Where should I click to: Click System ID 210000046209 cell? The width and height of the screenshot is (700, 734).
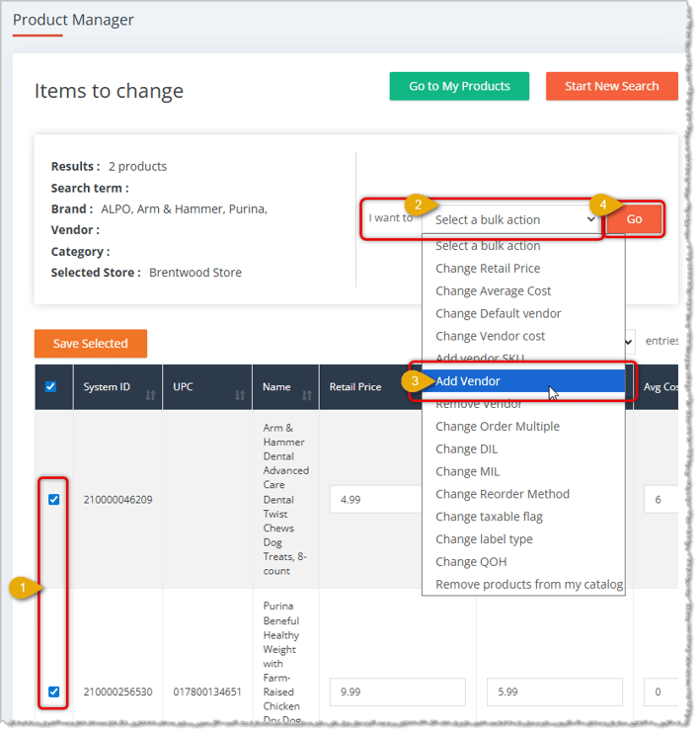[x=117, y=500]
